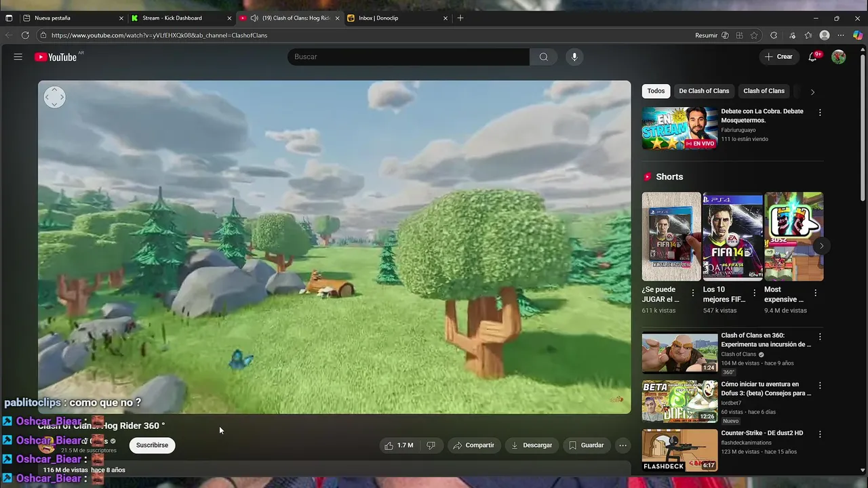View site information padlock in address bar
The image size is (868, 488).
click(x=43, y=35)
